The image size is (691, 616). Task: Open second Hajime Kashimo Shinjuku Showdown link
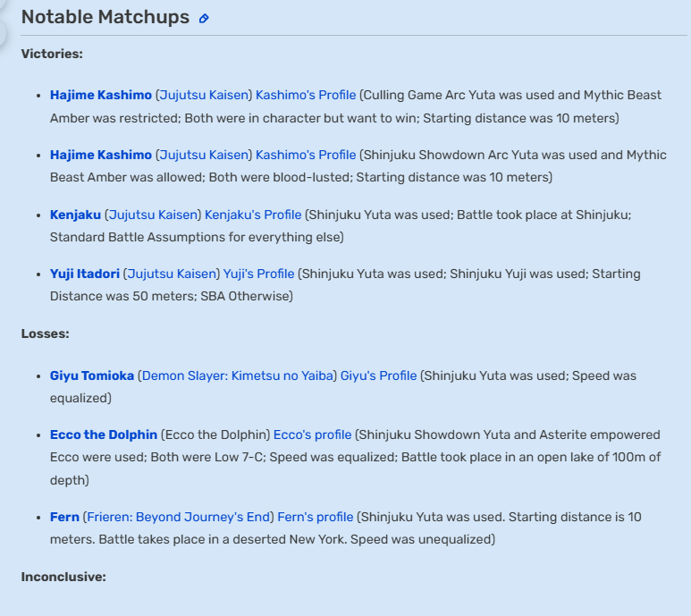point(101,155)
